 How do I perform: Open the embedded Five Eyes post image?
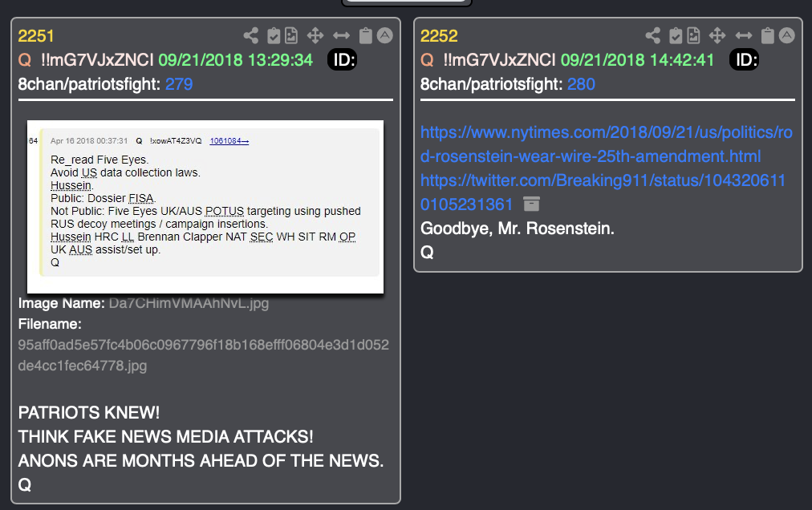point(205,207)
